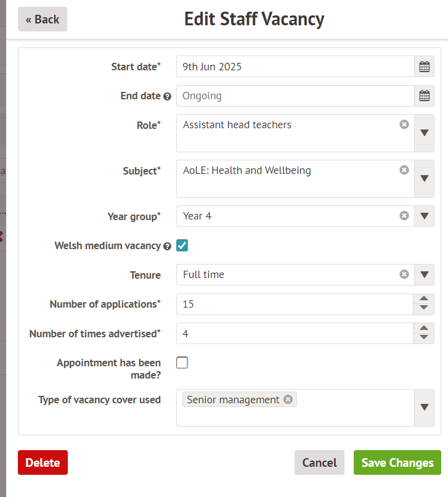Remove the Senior management tag
Image resolution: width=448 pixels, height=497 pixels.
(288, 400)
